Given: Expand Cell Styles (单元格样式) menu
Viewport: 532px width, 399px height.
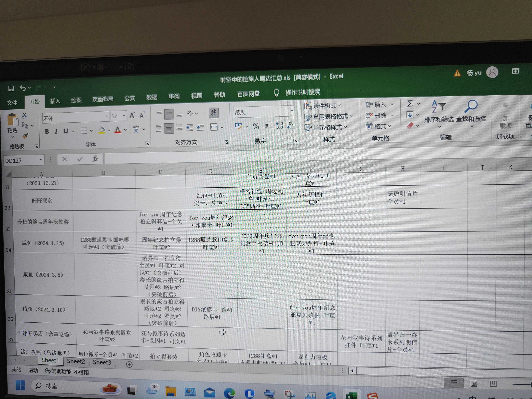Looking at the screenshot, I should 325,127.
